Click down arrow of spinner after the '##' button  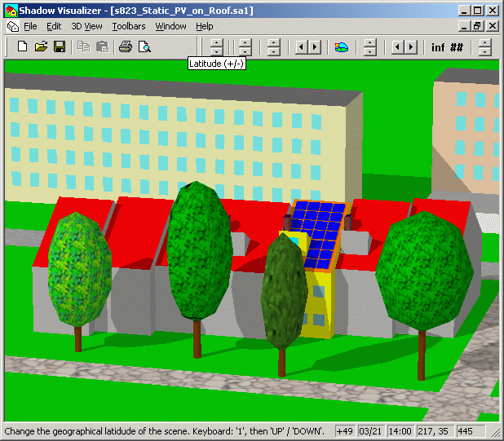click(x=484, y=51)
